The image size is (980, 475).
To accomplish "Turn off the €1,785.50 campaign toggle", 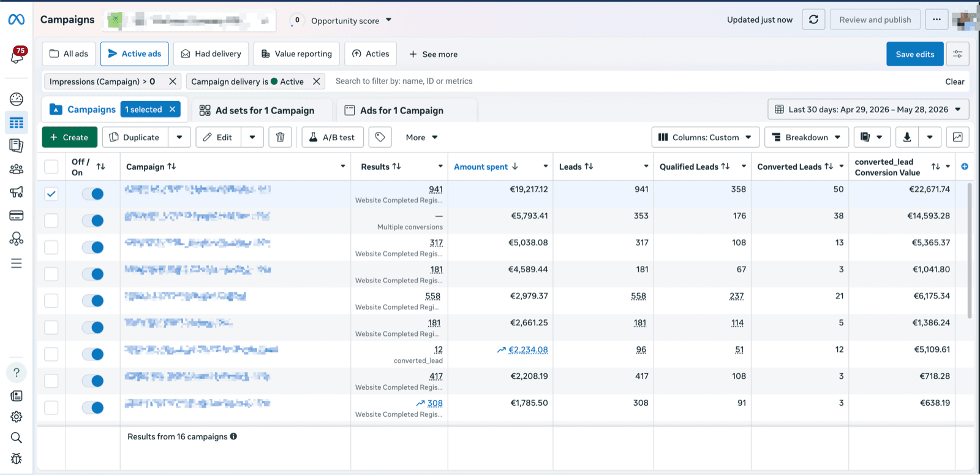I will click(93, 408).
